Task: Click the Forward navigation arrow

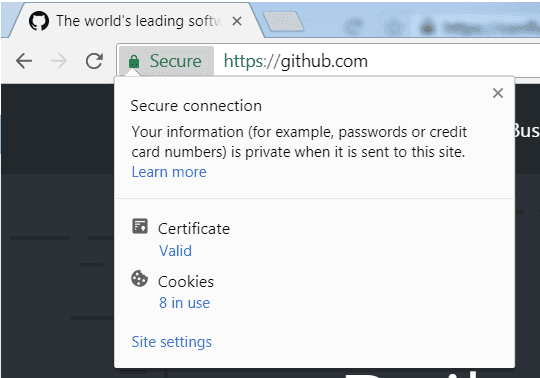Action: (x=59, y=61)
